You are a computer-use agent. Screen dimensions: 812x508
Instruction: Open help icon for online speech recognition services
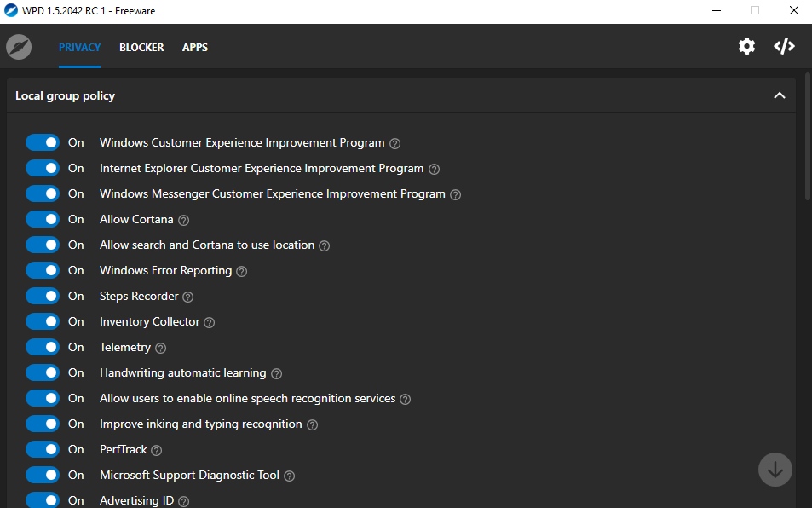tap(406, 399)
